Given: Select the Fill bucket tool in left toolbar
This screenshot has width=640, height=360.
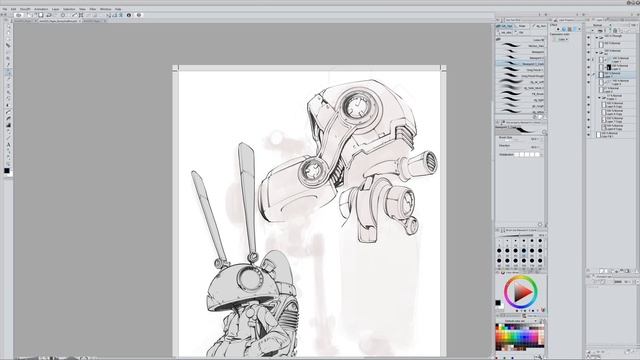Looking at the screenshot, I should (x=8, y=119).
